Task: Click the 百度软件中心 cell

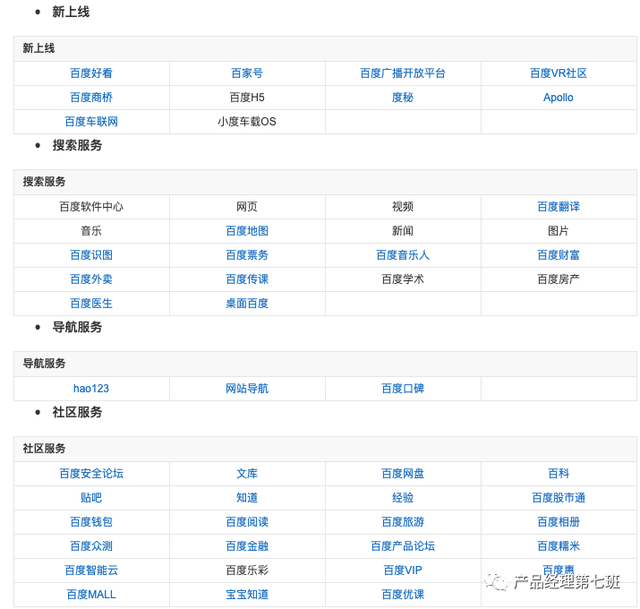Action: click(x=91, y=207)
